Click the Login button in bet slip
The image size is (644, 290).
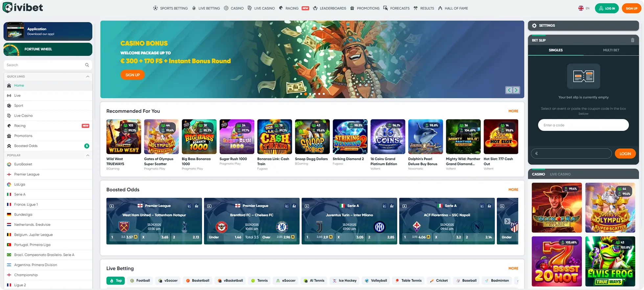(x=625, y=154)
